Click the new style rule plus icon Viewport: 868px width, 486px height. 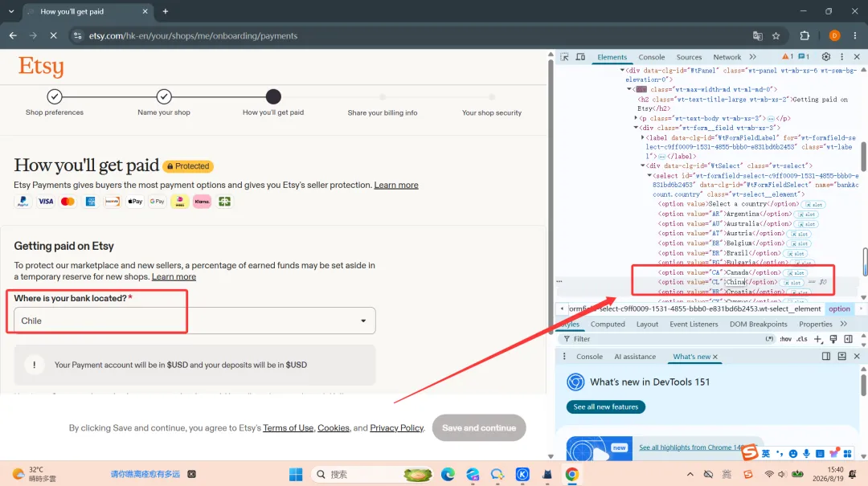click(817, 339)
